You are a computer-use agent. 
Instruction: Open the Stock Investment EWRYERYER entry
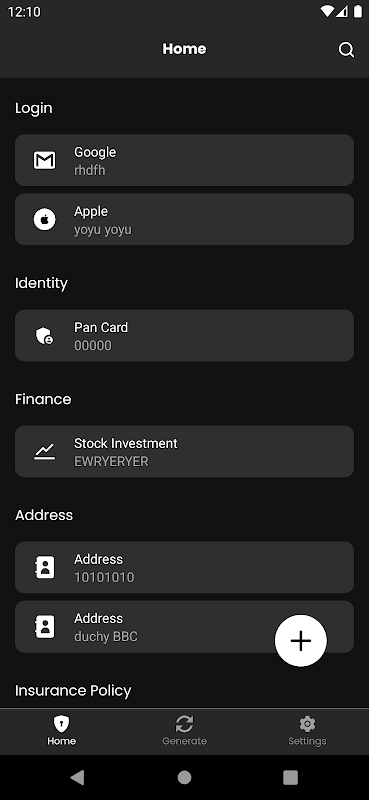click(x=184, y=452)
